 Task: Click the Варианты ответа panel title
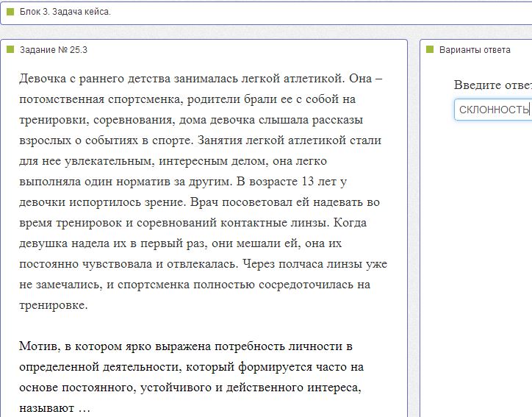pyautogui.click(x=475, y=50)
